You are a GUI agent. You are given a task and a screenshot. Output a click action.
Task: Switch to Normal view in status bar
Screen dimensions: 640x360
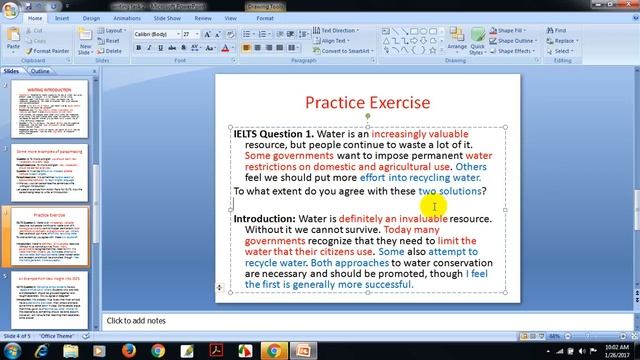(x=524, y=336)
